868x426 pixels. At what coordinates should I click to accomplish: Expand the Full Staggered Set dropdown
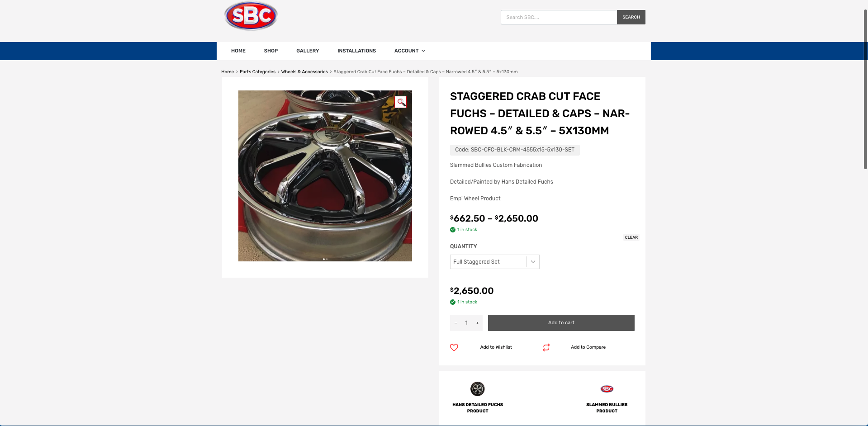(494, 262)
